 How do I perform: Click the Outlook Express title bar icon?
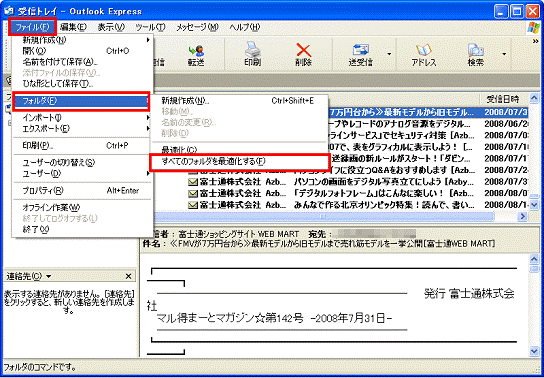coord(8,10)
